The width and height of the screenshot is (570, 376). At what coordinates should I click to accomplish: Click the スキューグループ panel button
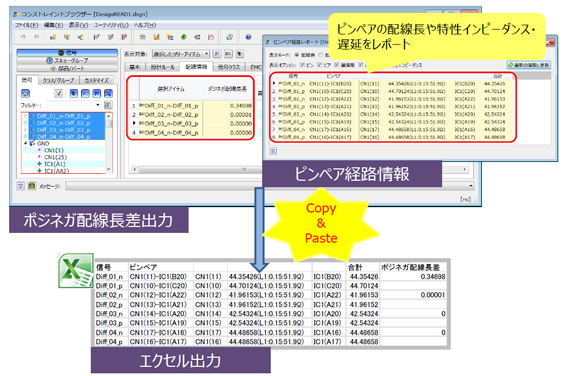(x=67, y=60)
